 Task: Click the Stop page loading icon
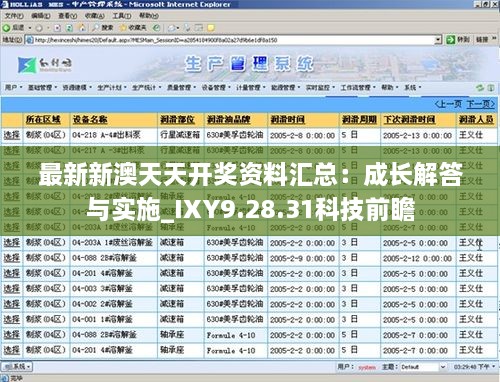click(x=57, y=28)
